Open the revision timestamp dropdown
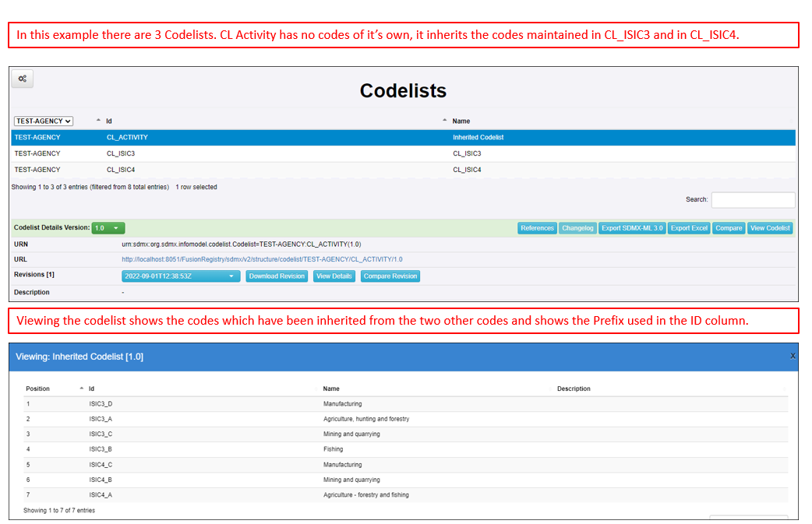The image size is (812, 524). 179,276
